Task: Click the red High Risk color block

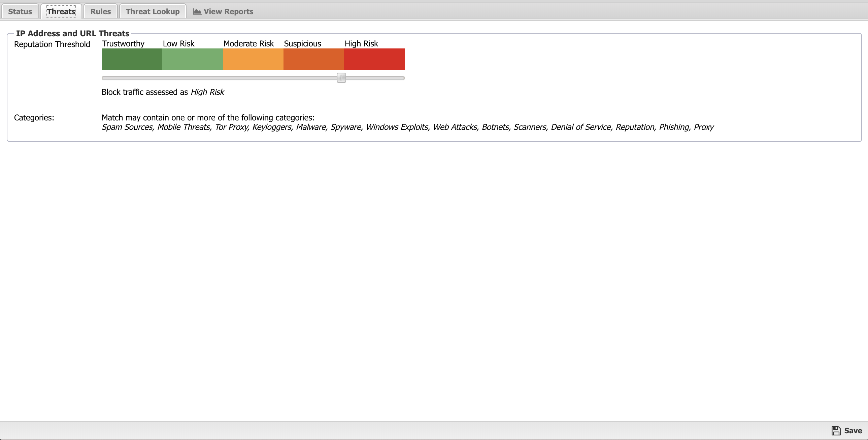Action: (x=374, y=59)
